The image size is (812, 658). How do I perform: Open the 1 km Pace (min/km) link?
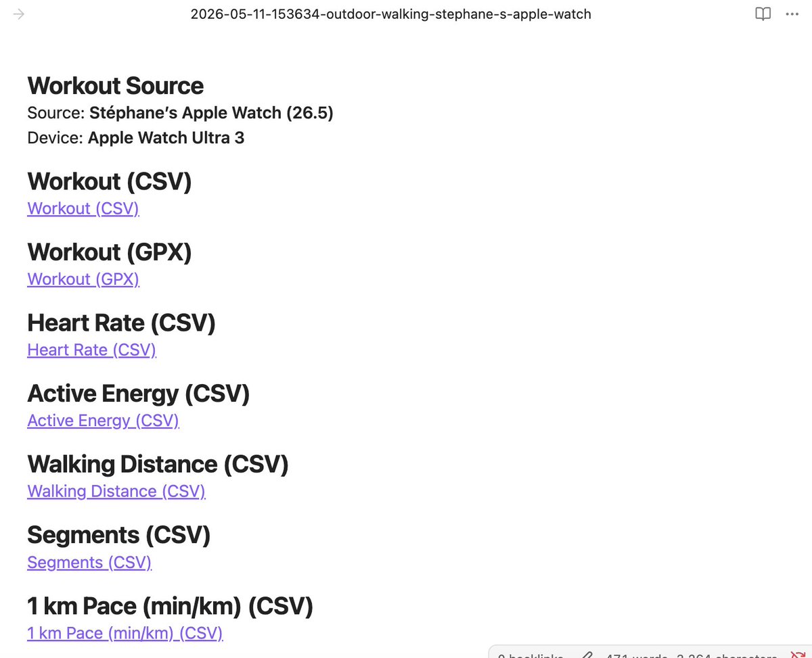tap(125, 634)
